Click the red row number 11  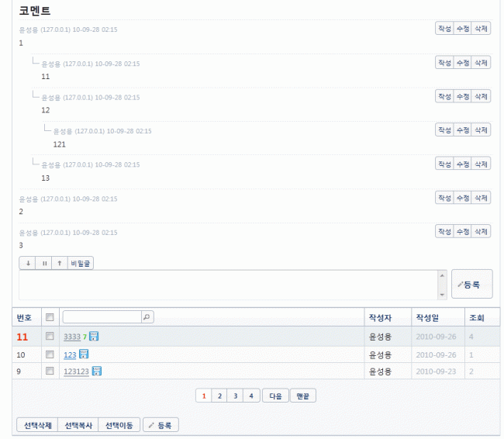pos(22,337)
